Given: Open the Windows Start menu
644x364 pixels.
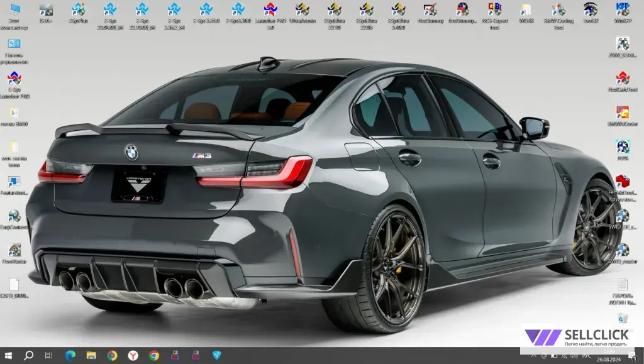Looking at the screenshot, I should [x=8, y=355].
